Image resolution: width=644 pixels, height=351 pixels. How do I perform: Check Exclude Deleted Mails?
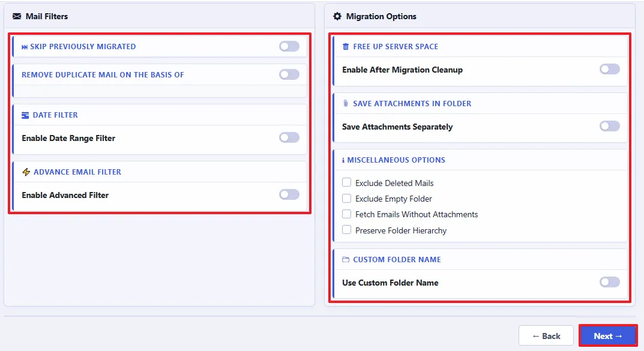347,182
